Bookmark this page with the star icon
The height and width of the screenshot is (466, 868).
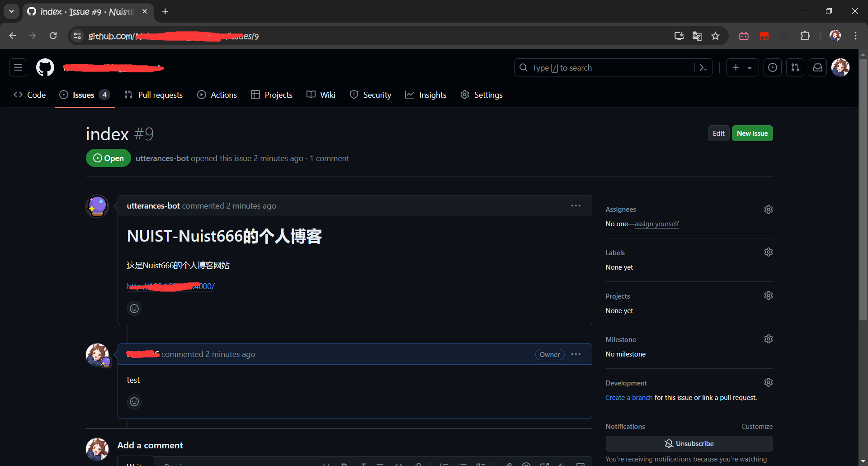pyautogui.click(x=715, y=36)
